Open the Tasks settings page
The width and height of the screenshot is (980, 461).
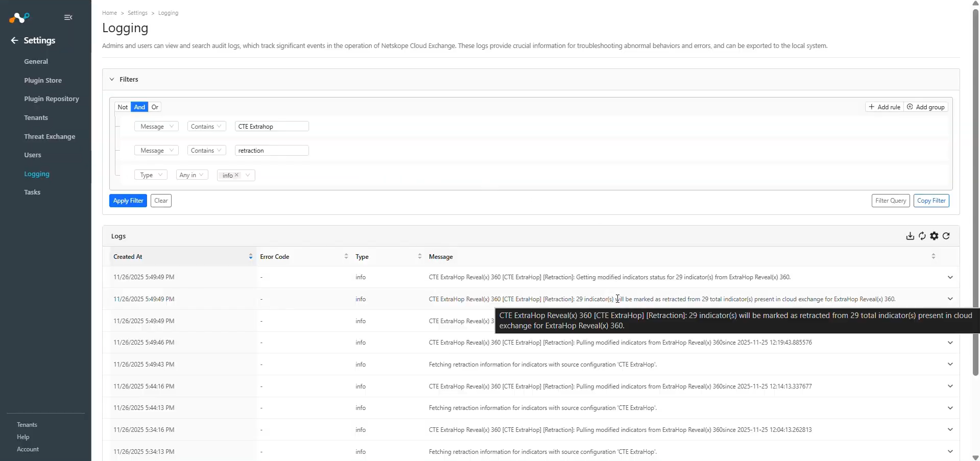(x=32, y=192)
